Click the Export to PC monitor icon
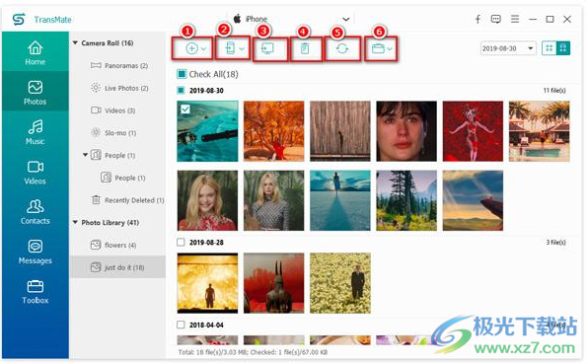 (267, 48)
